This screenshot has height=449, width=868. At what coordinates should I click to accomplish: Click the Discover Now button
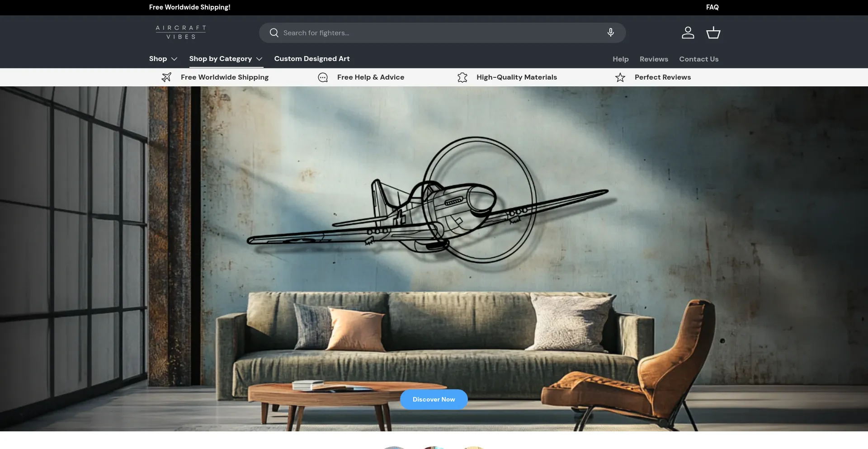click(434, 399)
